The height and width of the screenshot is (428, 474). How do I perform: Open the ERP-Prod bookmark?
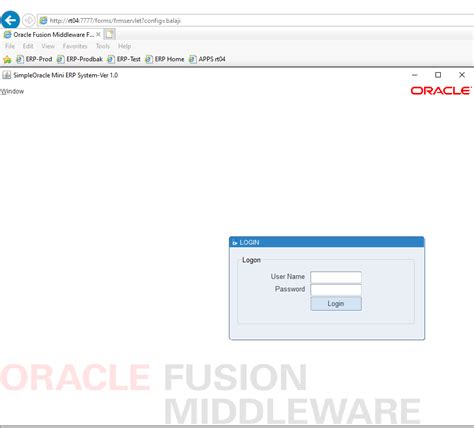tap(34, 59)
